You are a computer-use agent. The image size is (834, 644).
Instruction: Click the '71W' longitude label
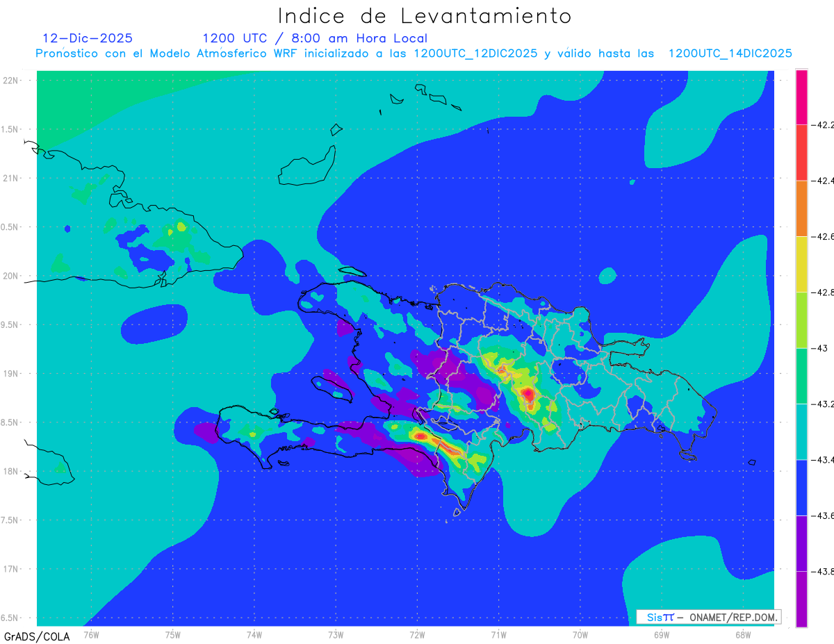click(498, 634)
